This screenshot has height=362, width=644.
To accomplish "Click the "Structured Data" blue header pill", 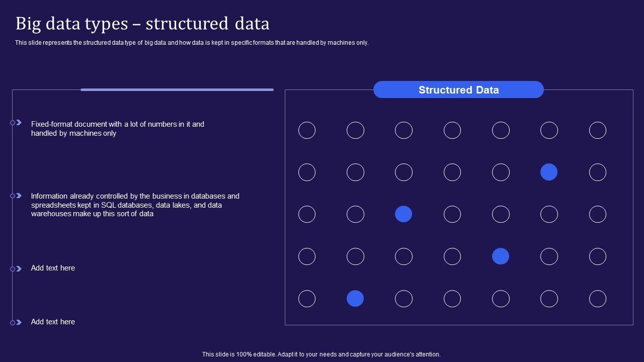I will pyautogui.click(x=458, y=90).
